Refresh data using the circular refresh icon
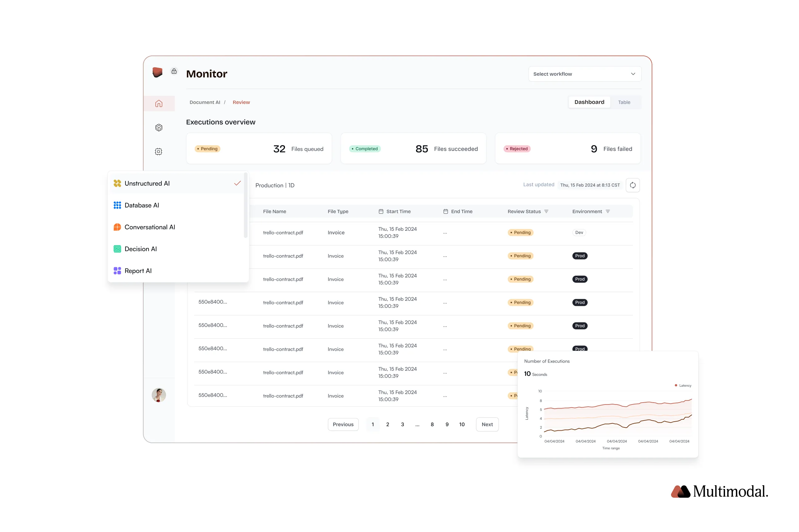The image size is (799, 532). [633, 185]
